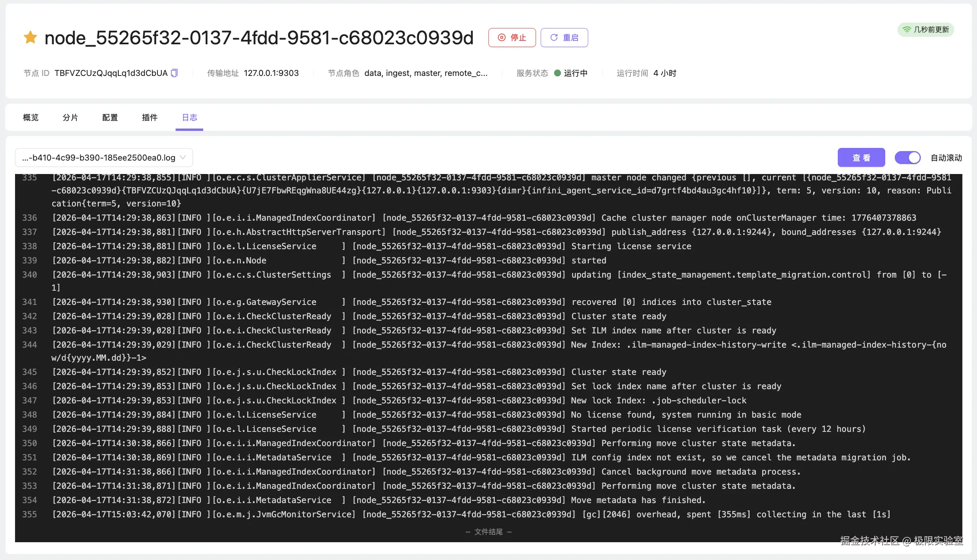Screen dimensions: 977x560
Task: Copy the node ID with copy icon
Action: 174,73
